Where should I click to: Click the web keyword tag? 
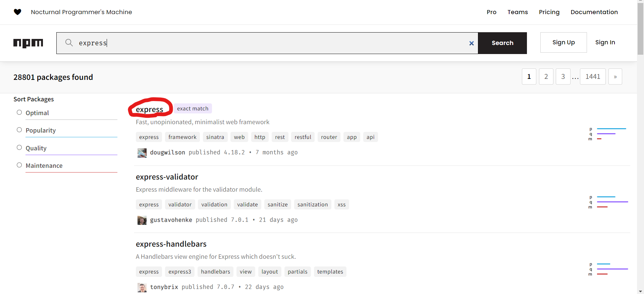click(x=239, y=137)
